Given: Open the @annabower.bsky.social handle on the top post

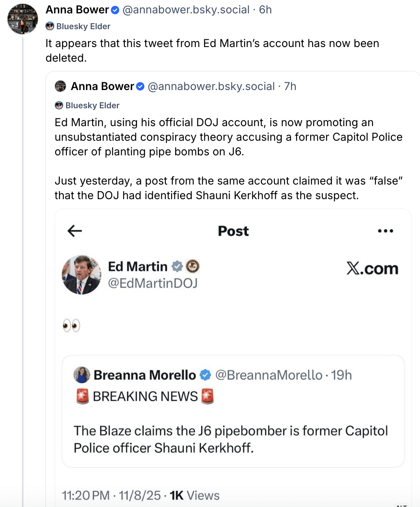Looking at the screenshot, I should tap(186, 10).
